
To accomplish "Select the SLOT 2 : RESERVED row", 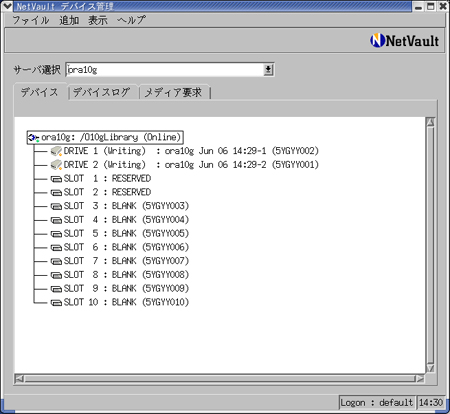I will [107, 192].
